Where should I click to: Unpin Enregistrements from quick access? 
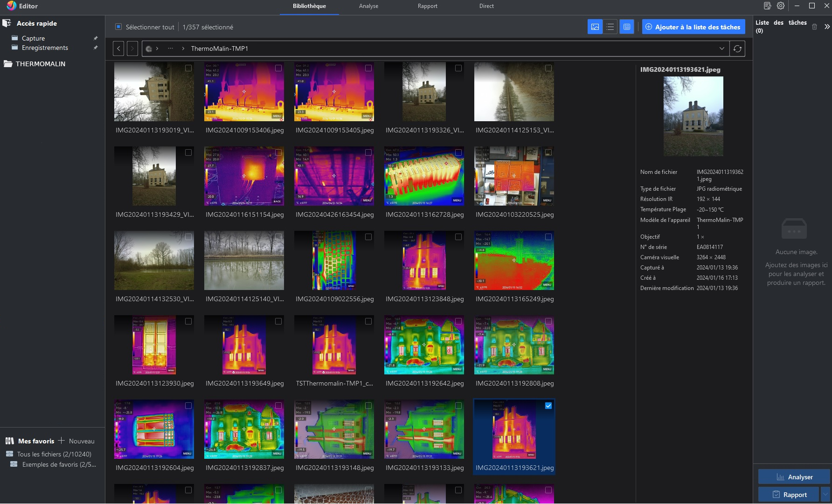tap(96, 48)
